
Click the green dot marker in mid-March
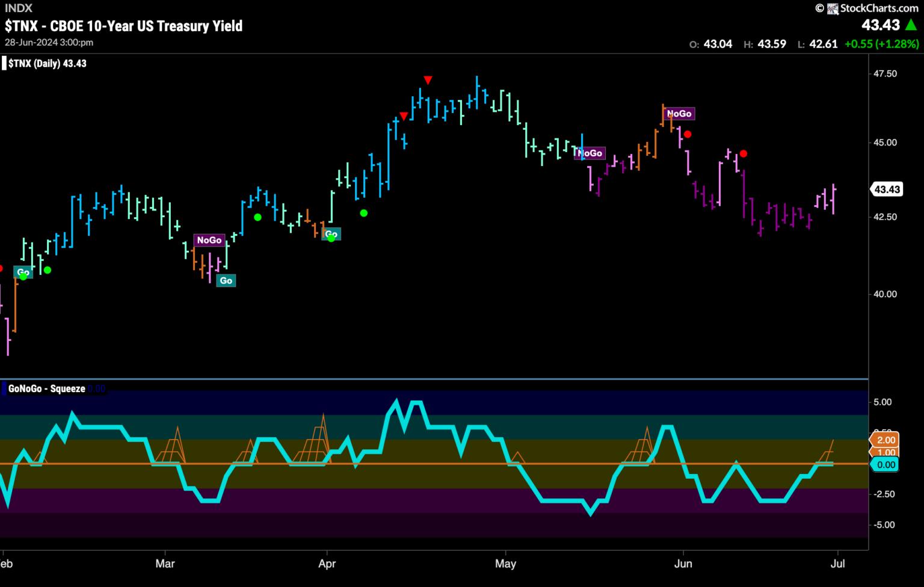coord(257,217)
